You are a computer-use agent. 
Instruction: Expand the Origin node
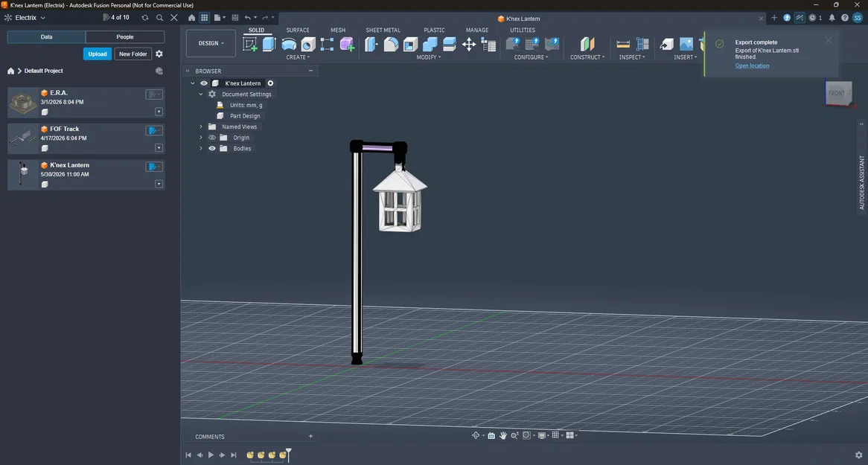coord(201,138)
